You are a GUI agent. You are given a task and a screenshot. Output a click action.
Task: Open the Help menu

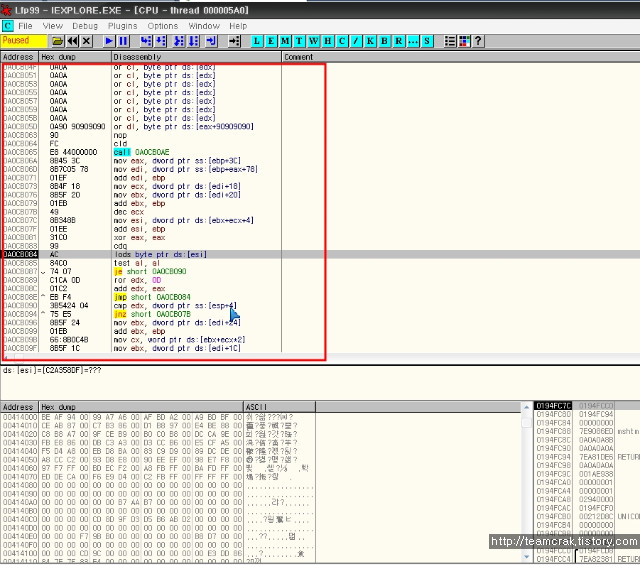238,26
